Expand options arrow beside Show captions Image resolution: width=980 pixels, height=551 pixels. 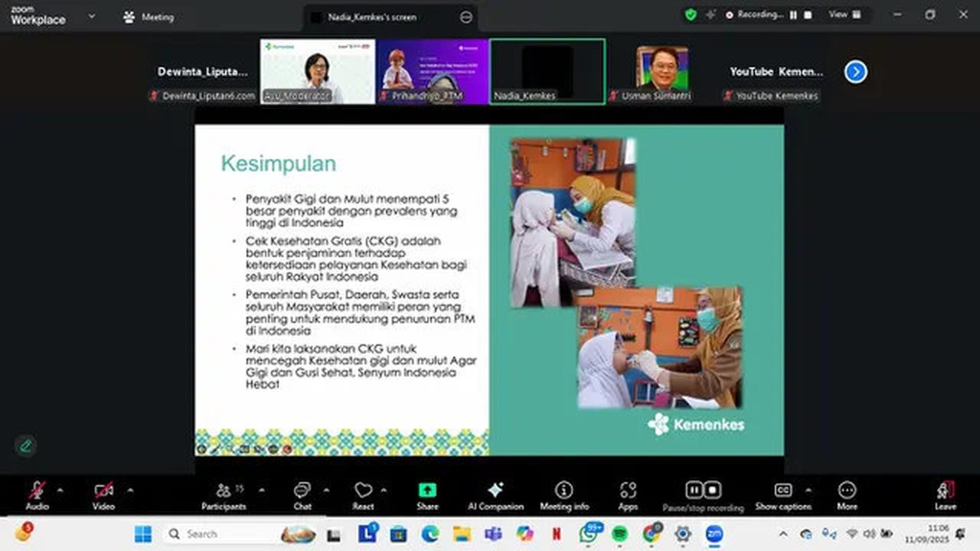pos(808,490)
